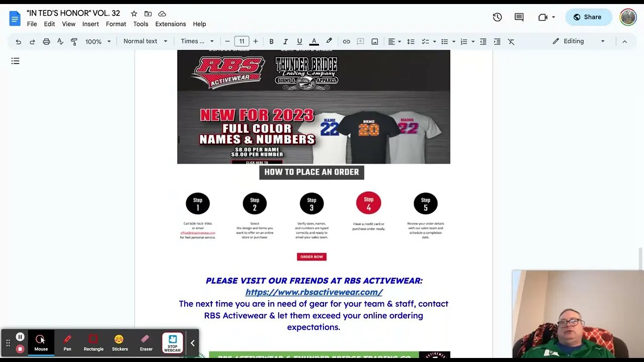This screenshot has width=644, height=362.
Task: Decrease the font size
Action: [x=227, y=42]
